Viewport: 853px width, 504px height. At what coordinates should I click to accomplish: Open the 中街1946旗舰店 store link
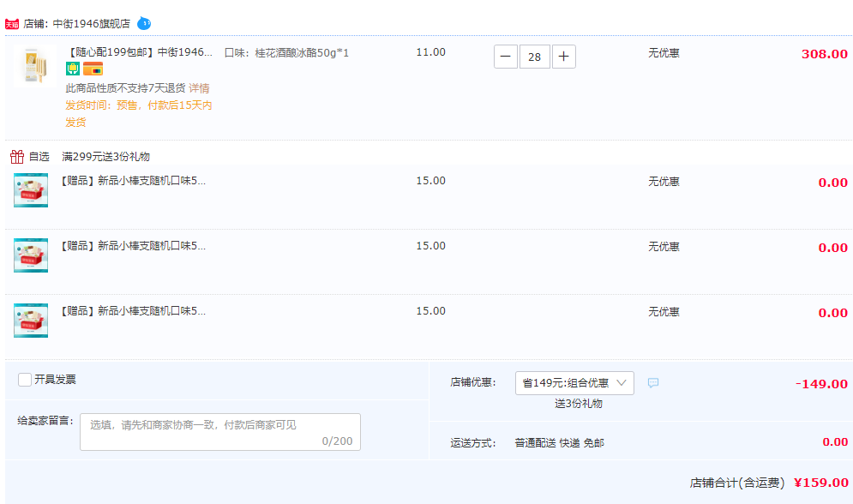(92, 24)
